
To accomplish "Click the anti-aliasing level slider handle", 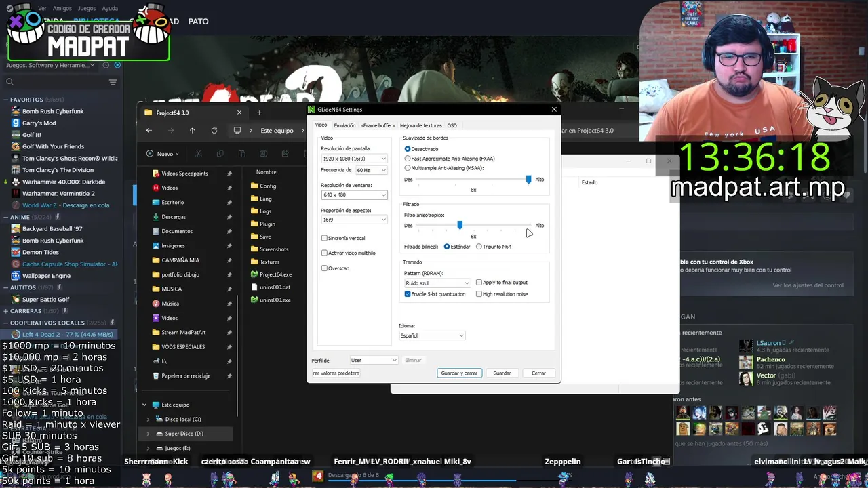I will [x=528, y=179].
